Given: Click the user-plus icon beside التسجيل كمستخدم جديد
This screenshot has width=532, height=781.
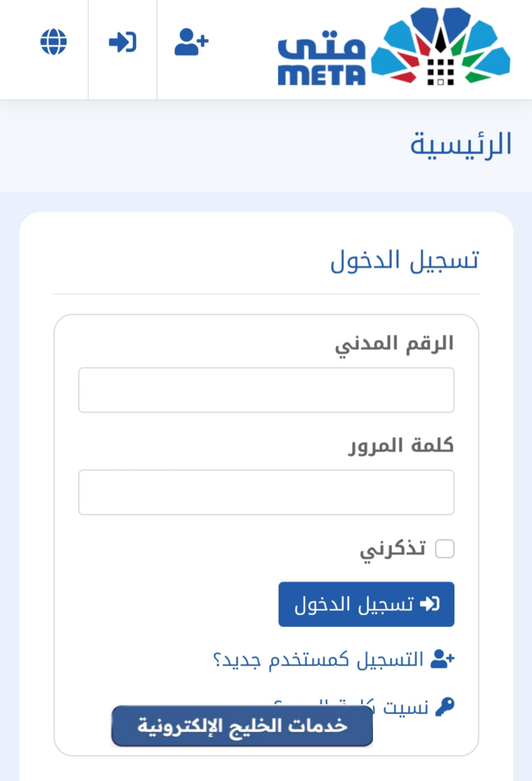Looking at the screenshot, I should coord(443,659).
